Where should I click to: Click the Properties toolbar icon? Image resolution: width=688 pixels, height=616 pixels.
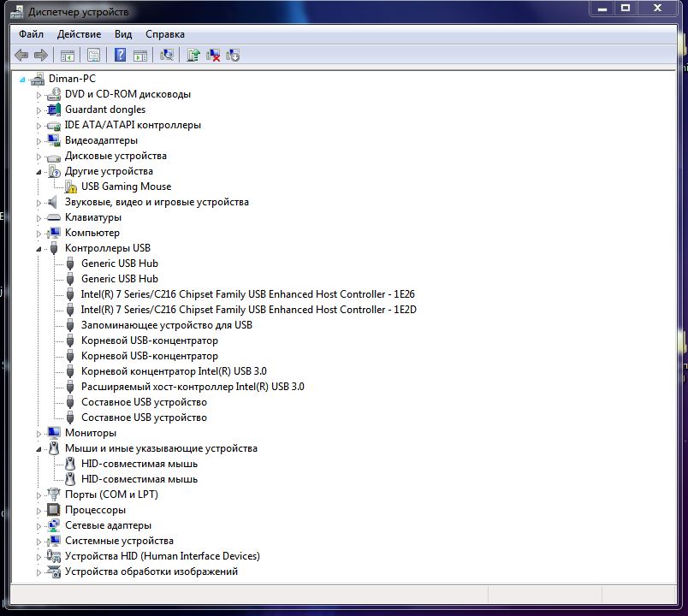pos(93,56)
